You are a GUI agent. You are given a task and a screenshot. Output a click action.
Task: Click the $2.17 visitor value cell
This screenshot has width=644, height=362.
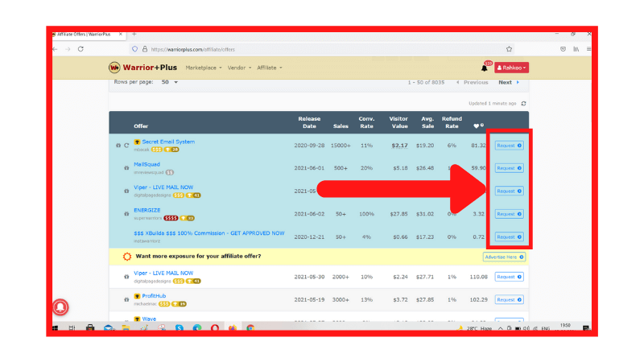[x=399, y=146]
